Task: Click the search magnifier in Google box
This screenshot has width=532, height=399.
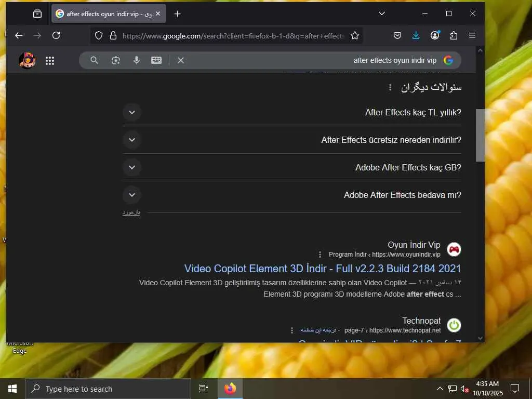Action: click(x=95, y=60)
